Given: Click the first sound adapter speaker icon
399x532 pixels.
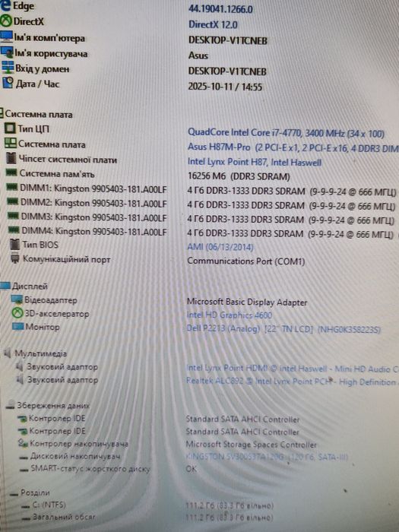Looking at the screenshot, I should pos(19,367).
